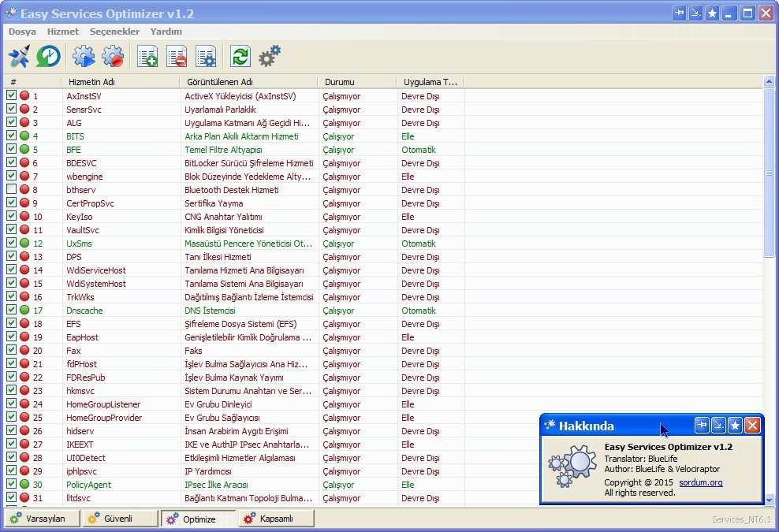Click the arrow-down tray icon in main title bar

point(696,13)
